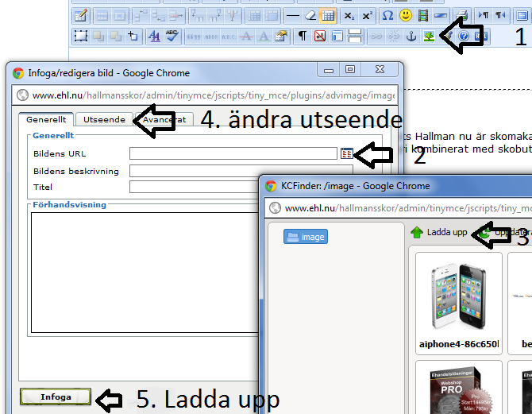Image resolution: width=532 pixels, height=414 pixels.
Task: Open table cell properties icon
Action: 120,16
